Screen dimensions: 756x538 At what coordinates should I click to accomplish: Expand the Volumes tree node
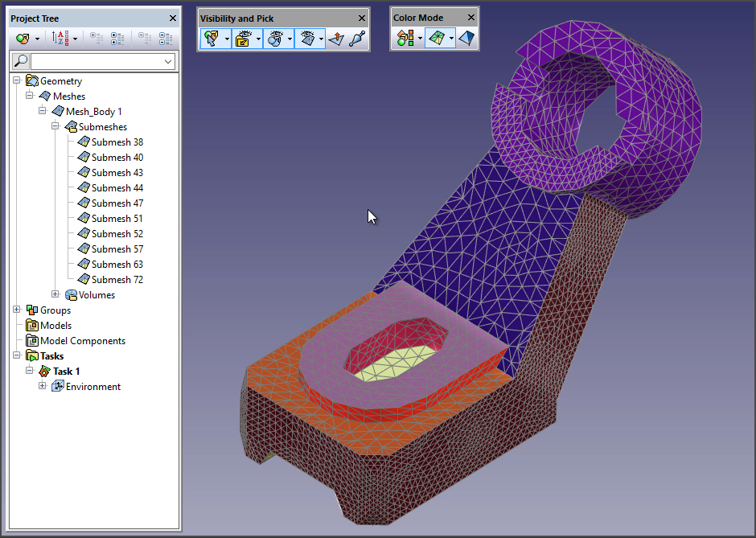click(55, 295)
